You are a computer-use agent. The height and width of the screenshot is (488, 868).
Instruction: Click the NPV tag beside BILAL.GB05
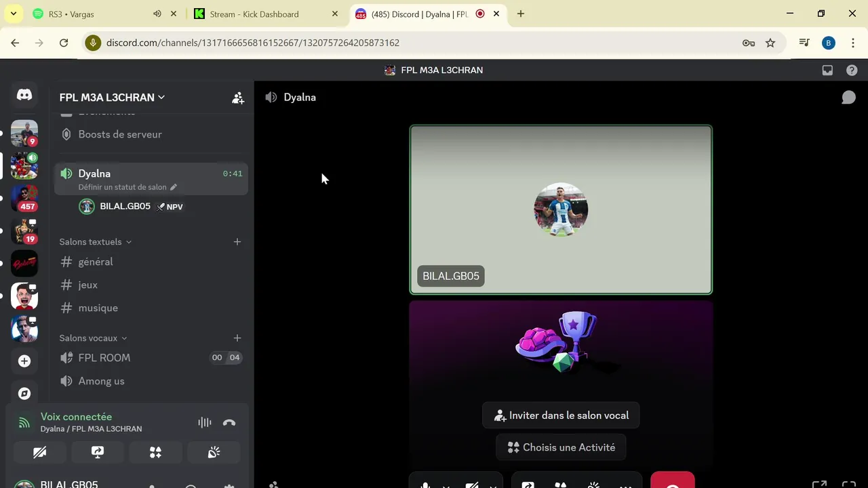point(170,207)
